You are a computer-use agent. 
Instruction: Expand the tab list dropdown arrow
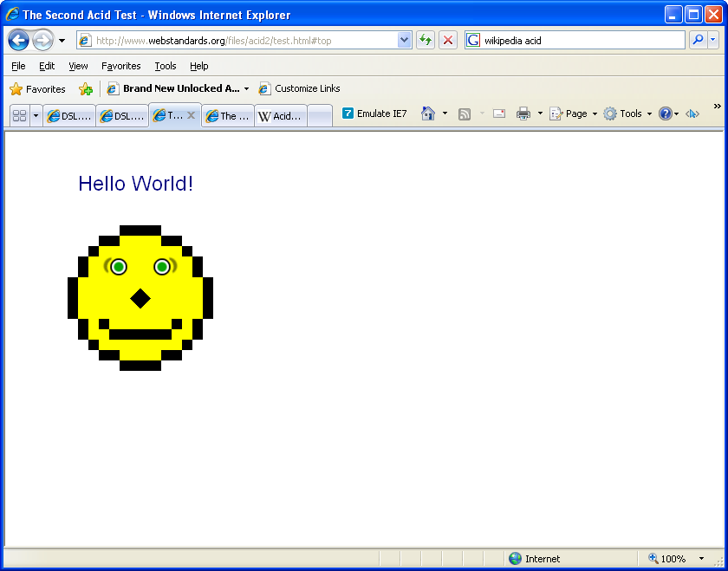[36, 115]
